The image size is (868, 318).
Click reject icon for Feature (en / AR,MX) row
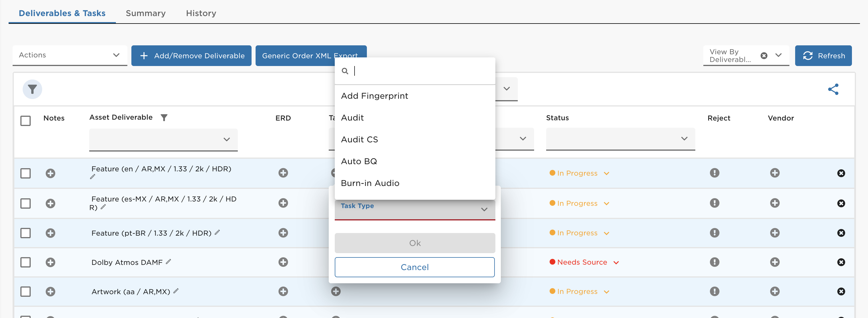click(x=715, y=173)
